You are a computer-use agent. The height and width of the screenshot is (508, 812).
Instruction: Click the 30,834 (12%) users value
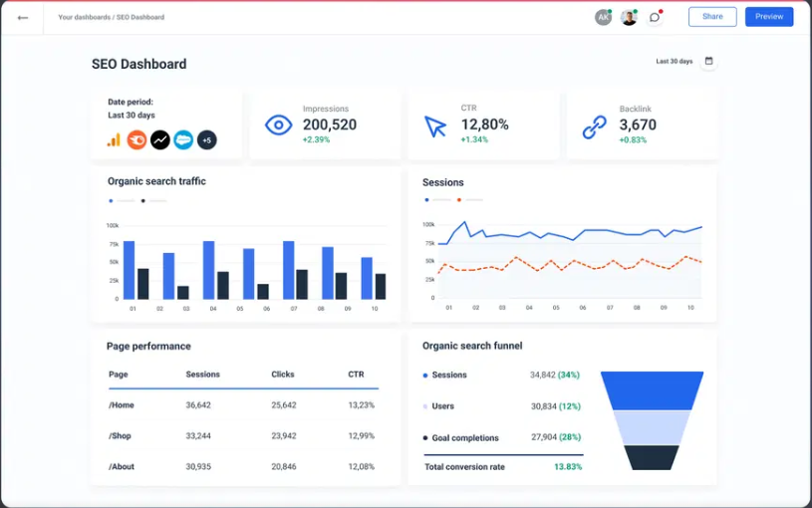coord(556,406)
